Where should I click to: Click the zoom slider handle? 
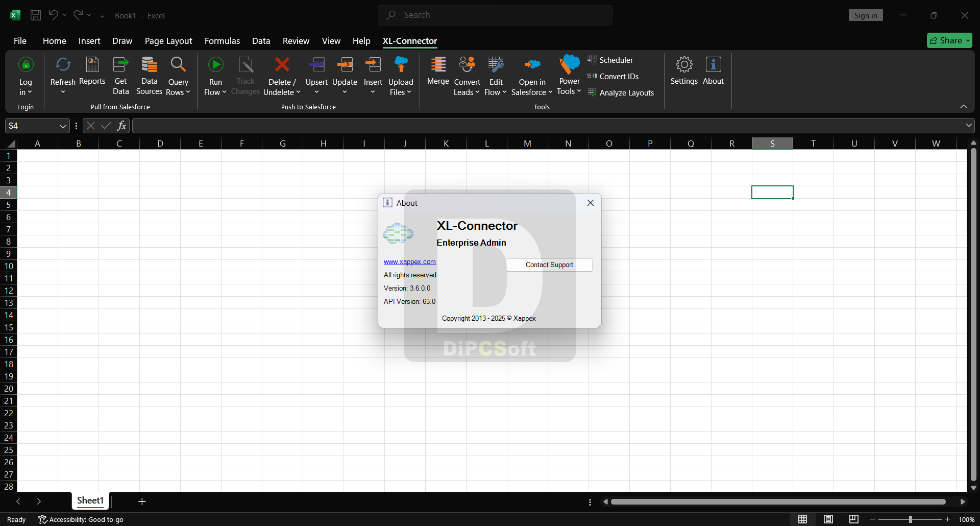910,519
